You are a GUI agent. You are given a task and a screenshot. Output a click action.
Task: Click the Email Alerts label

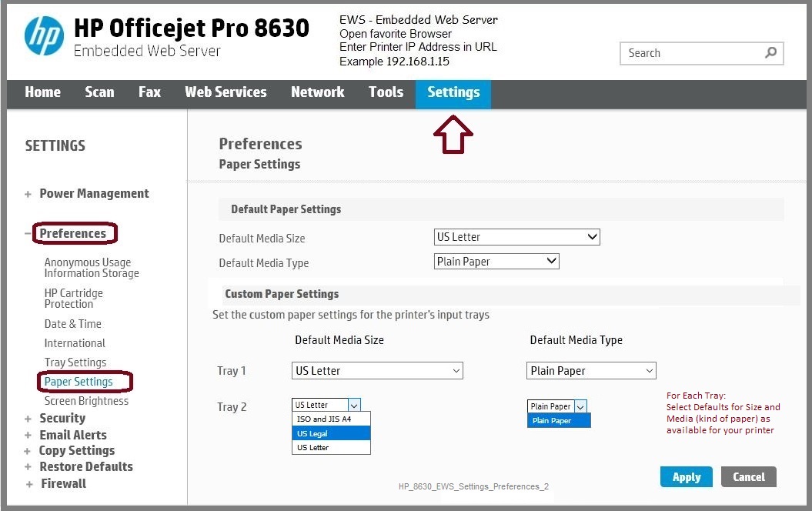pos(73,435)
